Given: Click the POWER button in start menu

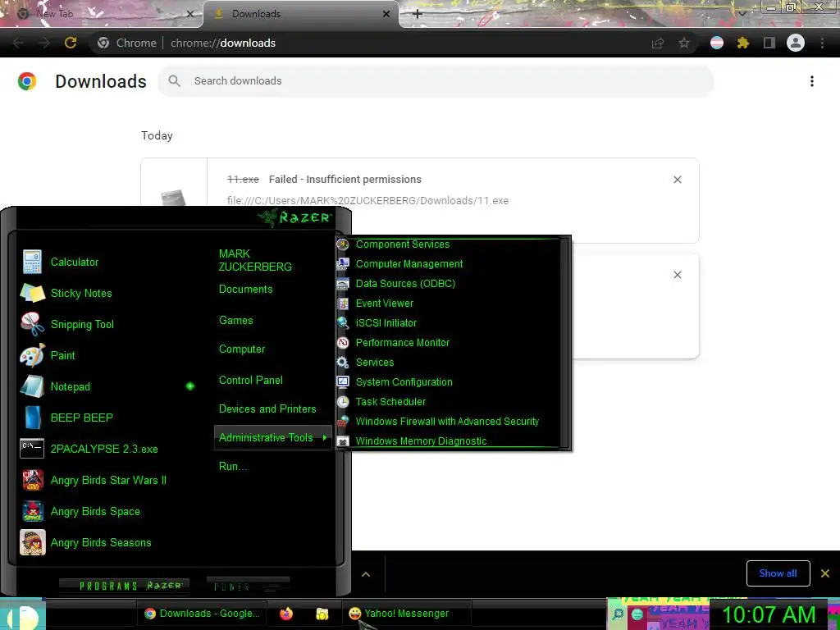Looking at the screenshot, I should 248,586.
